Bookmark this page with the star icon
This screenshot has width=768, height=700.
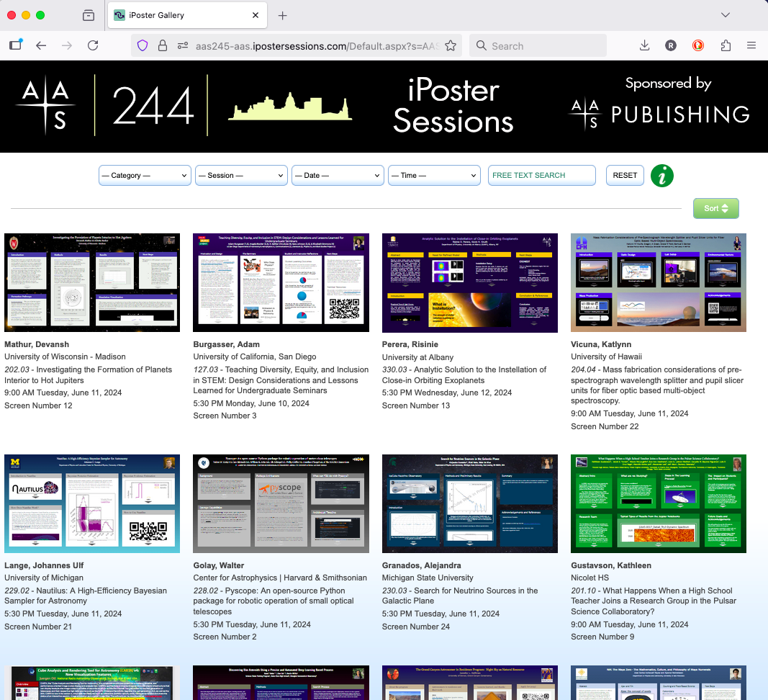[x=451, y=45]
